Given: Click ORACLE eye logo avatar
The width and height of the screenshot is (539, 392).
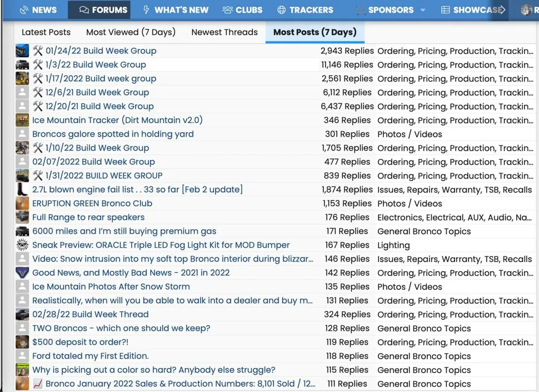Looking at the screenshot, I should click(22, 245).
